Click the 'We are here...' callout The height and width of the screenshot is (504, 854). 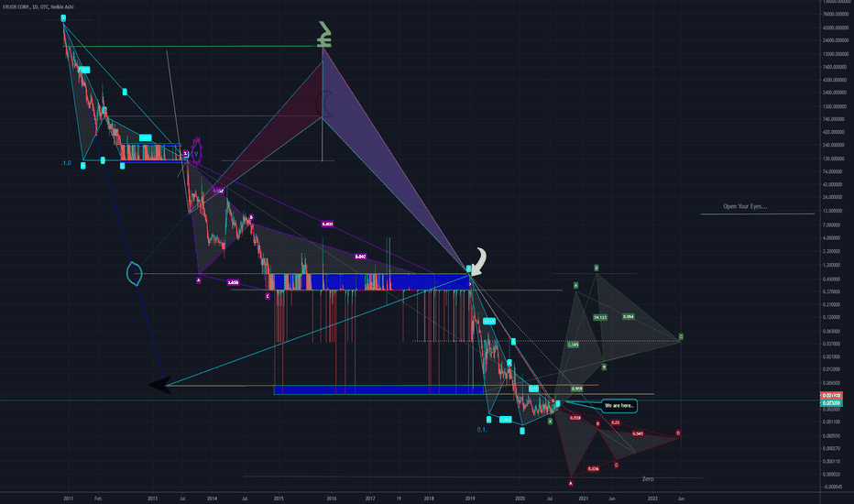(619, 405)
